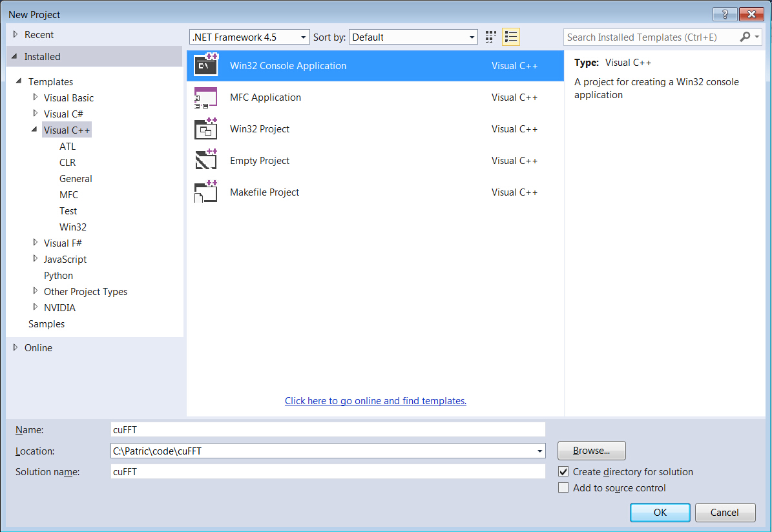Expand the NVIDIA node arrow

(35, 307)
